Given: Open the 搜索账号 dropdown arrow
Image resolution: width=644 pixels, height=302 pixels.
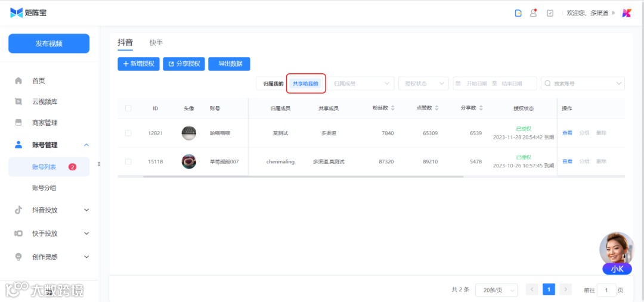Looking at the screenshot, I should (619, 83).
